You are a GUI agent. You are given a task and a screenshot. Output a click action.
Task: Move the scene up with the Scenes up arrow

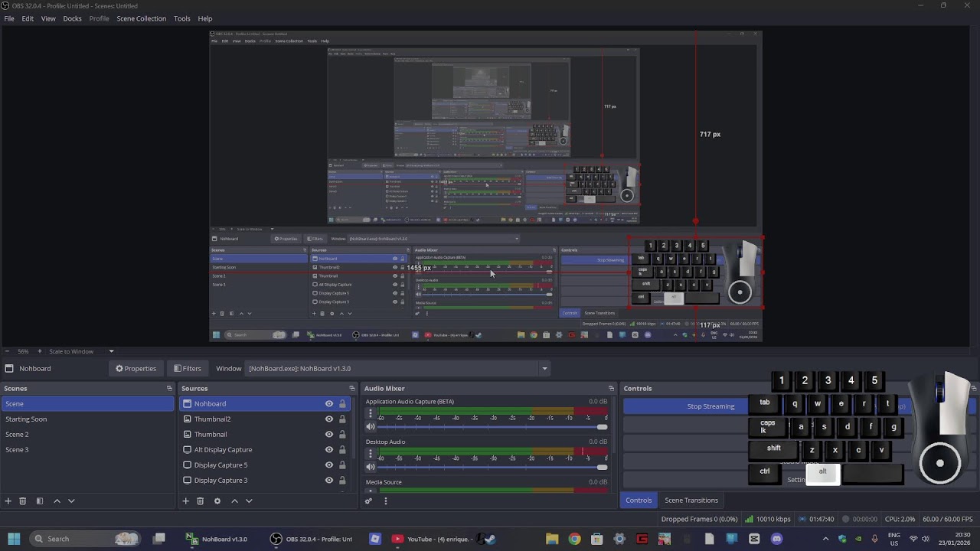[57, 501]
